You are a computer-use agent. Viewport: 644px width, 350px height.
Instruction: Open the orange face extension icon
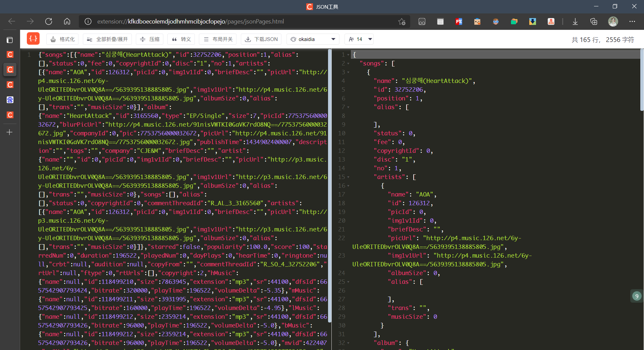coord(477,21)
